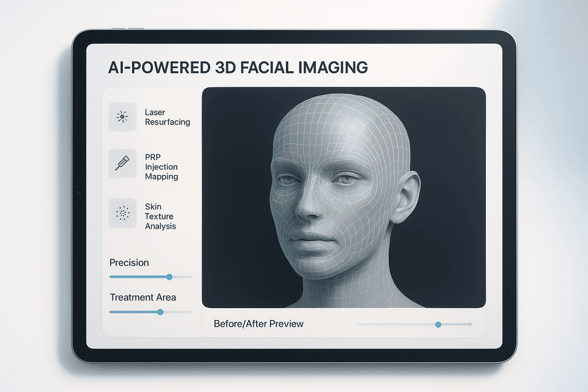The width and height of the screenshot is (588, 392).
Task: Click the arrow ending the Before/After slider
Action: point(470,324)
